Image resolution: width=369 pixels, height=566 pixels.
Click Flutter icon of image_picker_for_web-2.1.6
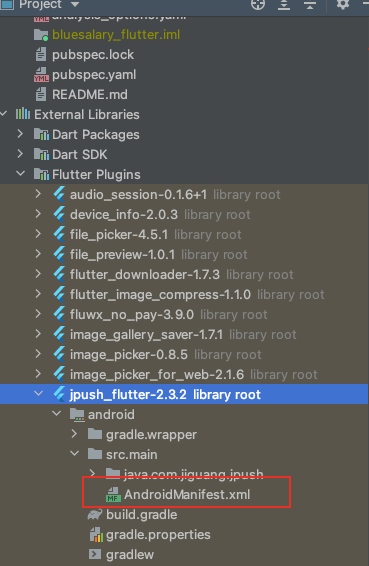[x=59, y=374]
